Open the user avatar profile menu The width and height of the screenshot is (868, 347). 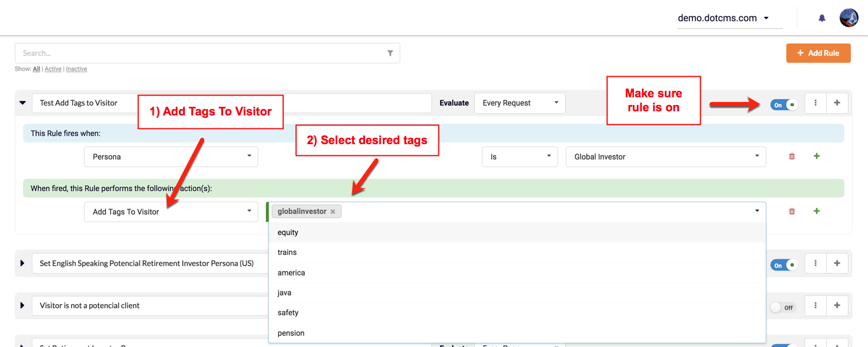(849, 18)
